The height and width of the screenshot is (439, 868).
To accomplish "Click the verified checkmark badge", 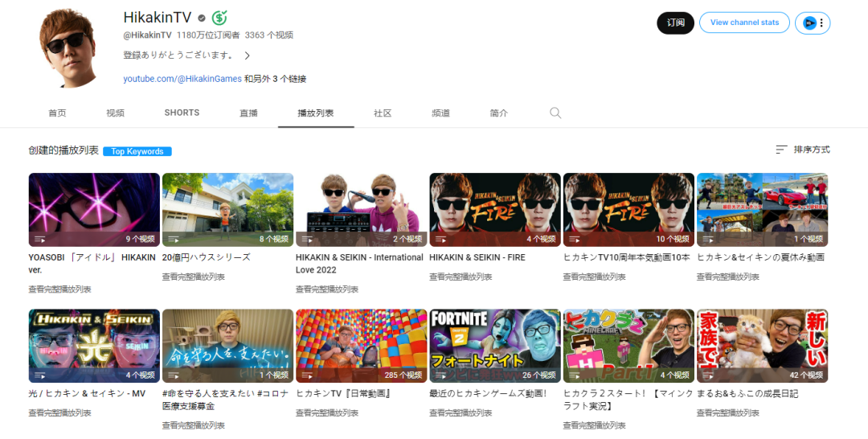I will [x=201, y=18].
